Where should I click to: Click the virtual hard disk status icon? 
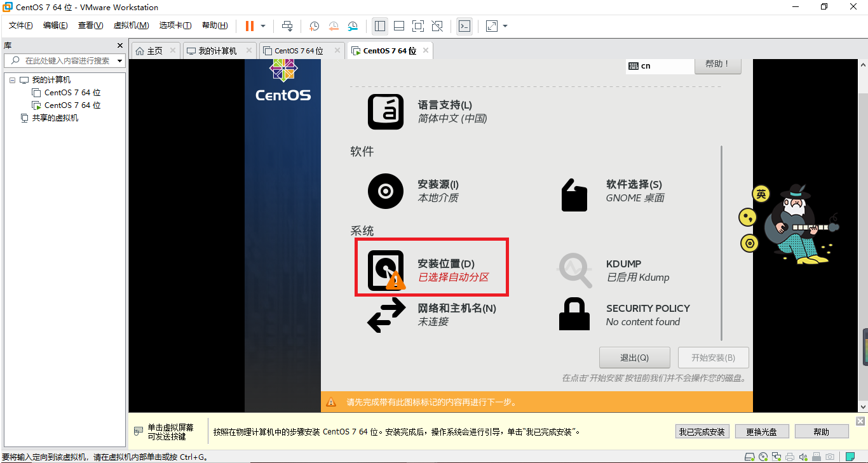click(x=749, y=457)
